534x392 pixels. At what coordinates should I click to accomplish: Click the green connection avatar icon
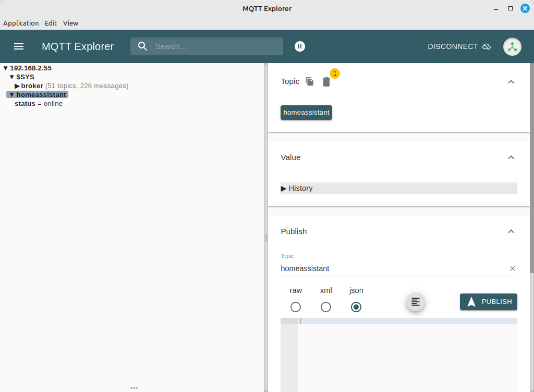(x=512, y=46)
